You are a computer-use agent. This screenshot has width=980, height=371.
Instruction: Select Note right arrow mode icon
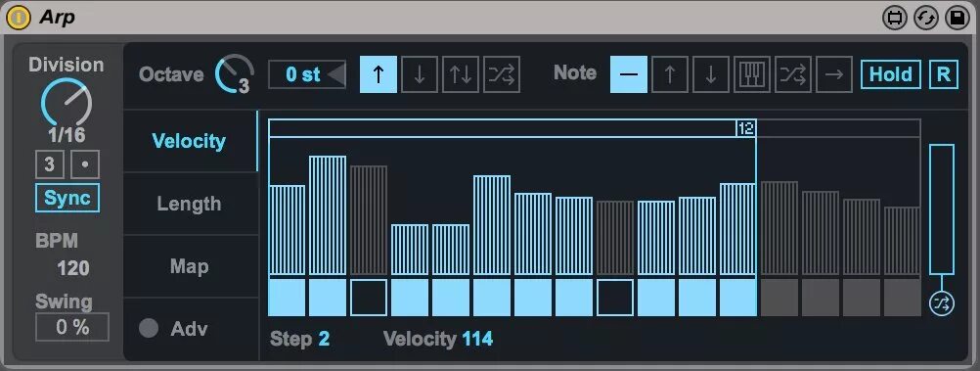tap(834, 74)
